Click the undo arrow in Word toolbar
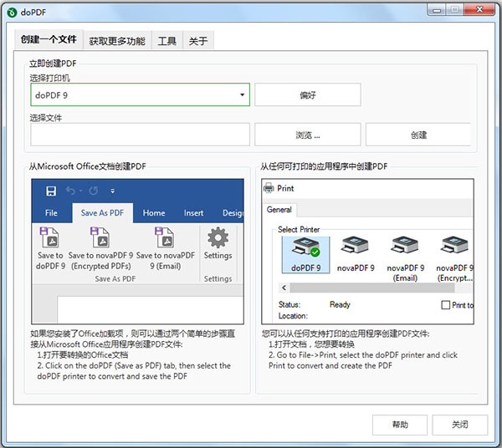 point(70,191)
